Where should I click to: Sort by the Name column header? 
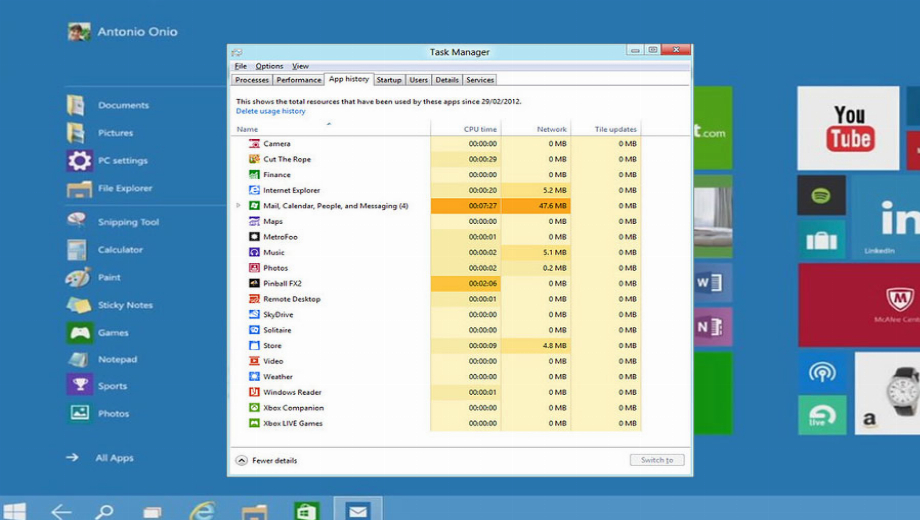[x=332, y=129]
